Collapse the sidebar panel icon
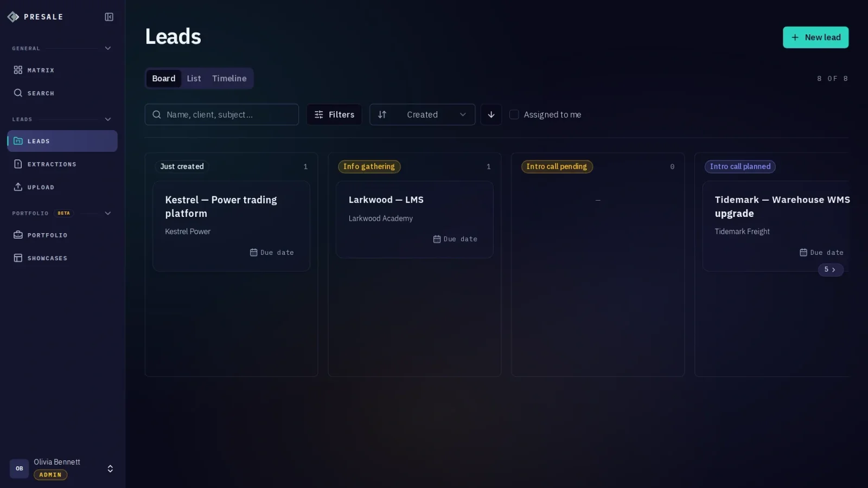This screenshot has width=868, height=488. tap(109, 17)
